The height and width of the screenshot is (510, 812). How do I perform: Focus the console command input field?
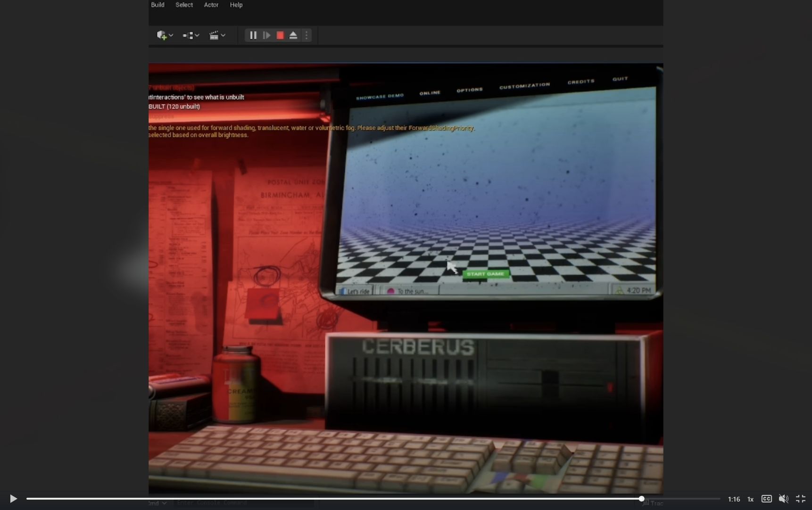pos(244,503)
